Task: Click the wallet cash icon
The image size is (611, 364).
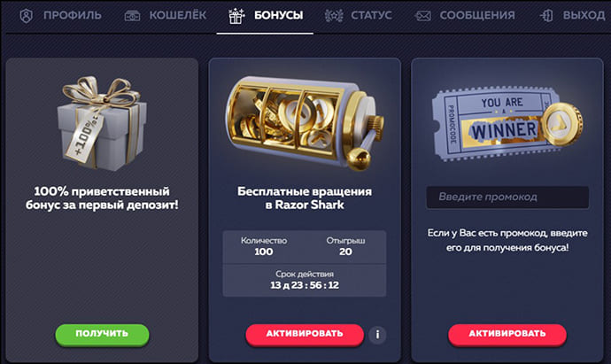Action: (x=132, y=16)
